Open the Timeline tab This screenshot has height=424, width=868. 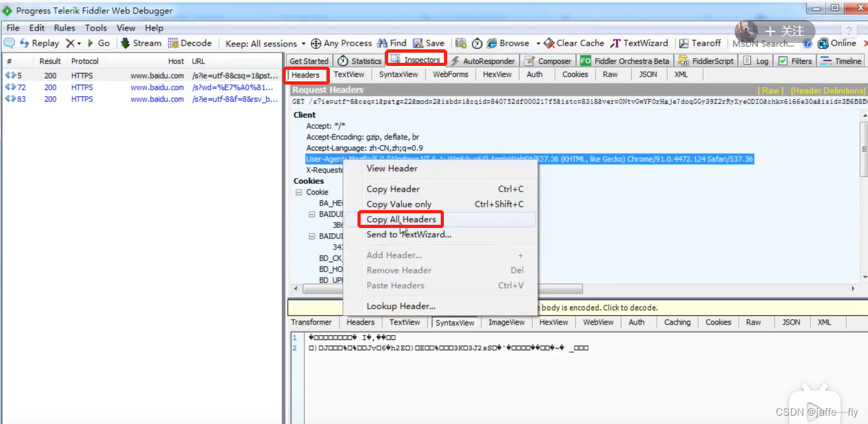(x=840, y=61)
